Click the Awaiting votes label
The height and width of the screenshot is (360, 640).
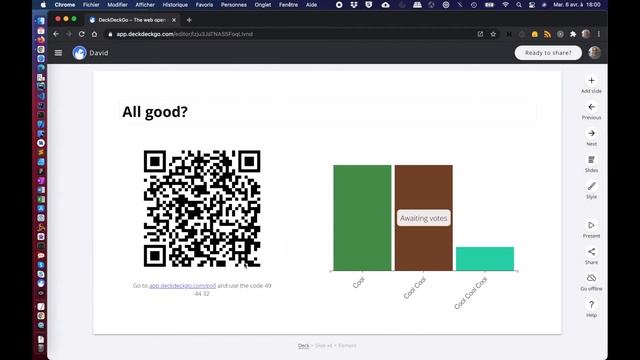[x=424, y=218]
